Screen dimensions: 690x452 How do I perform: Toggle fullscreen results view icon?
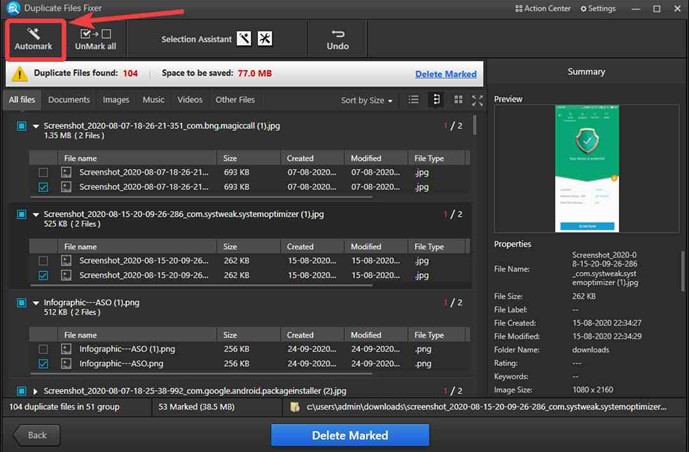point(477,100)
